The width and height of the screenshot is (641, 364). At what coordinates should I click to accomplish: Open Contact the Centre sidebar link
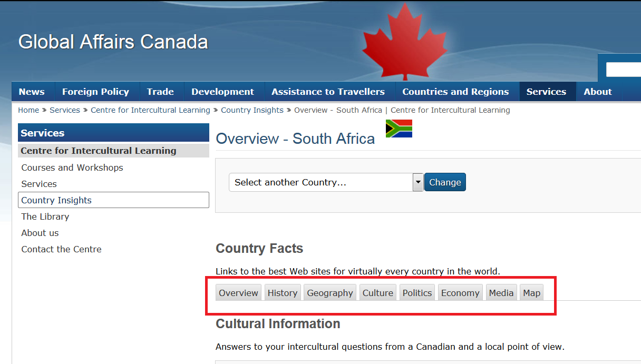[61, 249]
